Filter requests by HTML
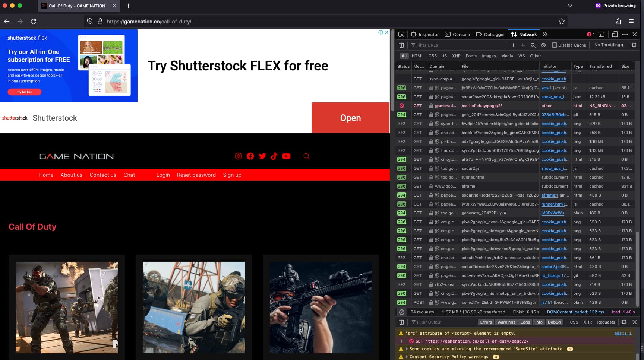Viewport: 644px width, 360px height. pos(417,56)
